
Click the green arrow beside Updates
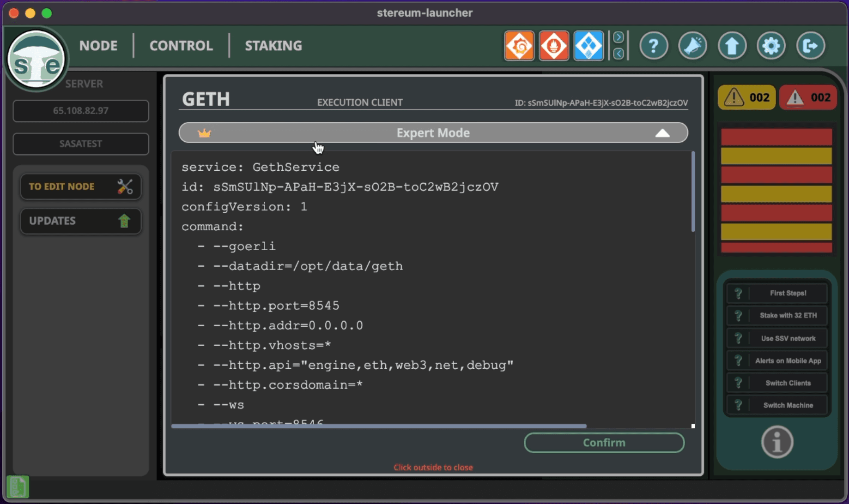coord(124,221)
